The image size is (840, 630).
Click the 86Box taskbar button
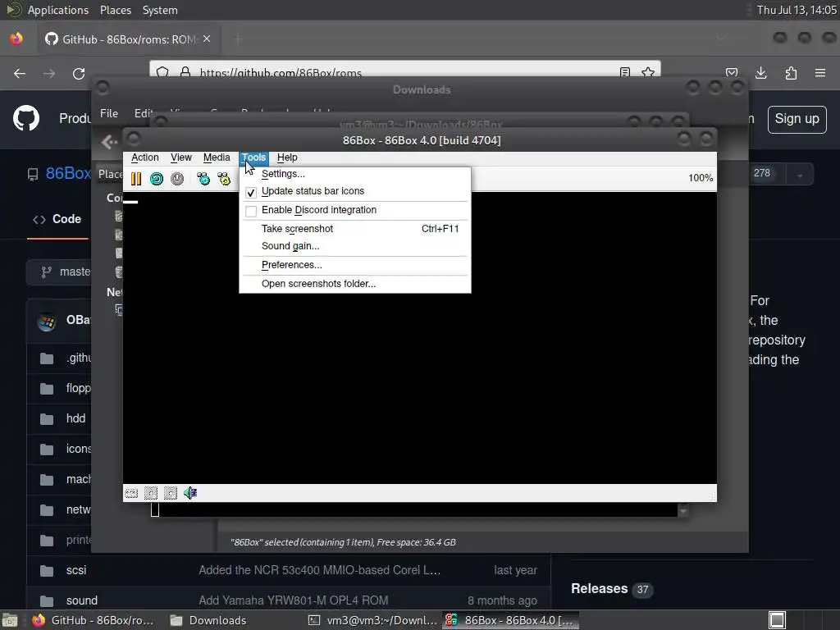pos(511,620)
